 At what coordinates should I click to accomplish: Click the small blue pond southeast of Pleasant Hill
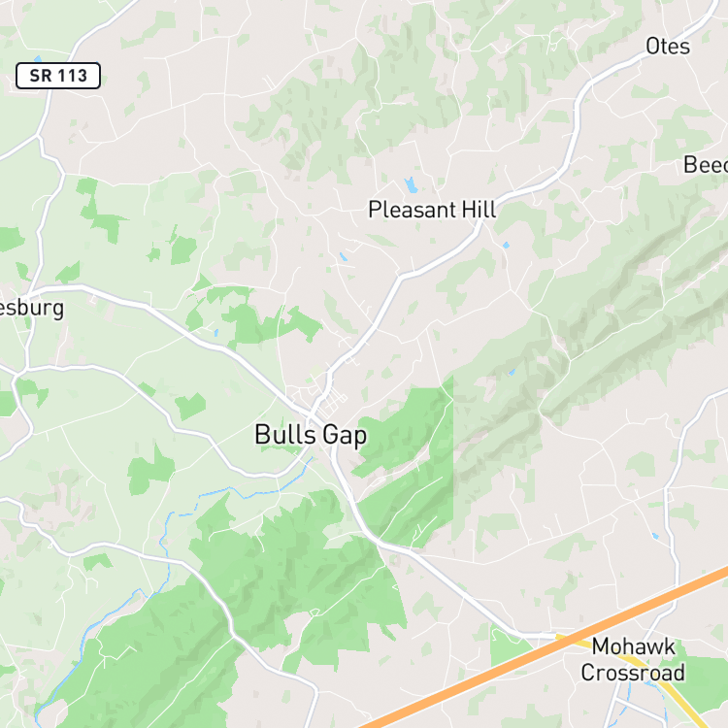click(506, 245)
